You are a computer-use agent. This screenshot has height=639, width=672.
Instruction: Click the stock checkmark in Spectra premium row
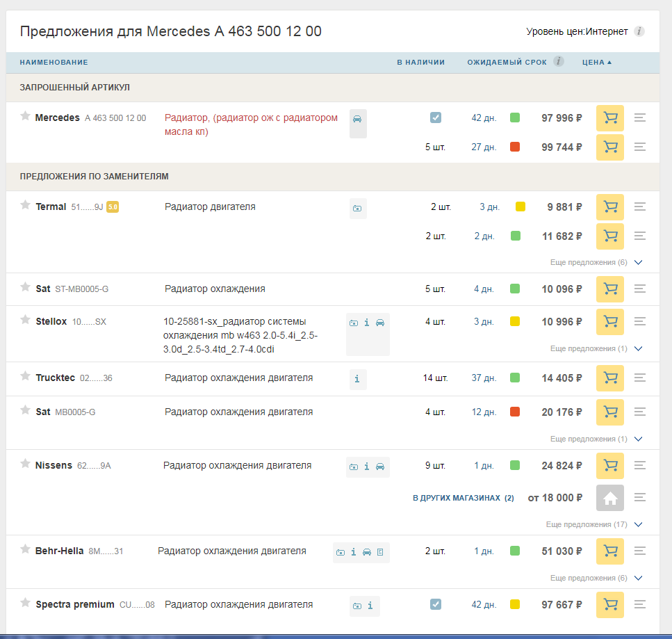click(x=436, y=604)
